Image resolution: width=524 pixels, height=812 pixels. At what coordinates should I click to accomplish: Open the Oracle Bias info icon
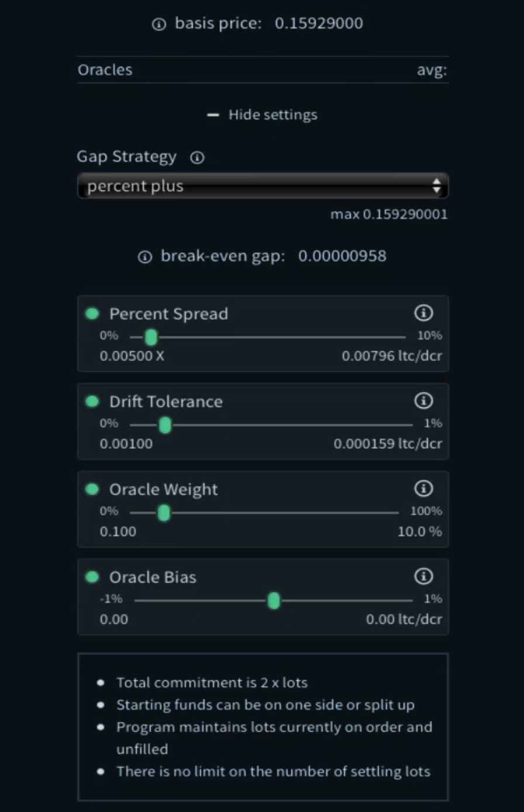click(423, 576)
